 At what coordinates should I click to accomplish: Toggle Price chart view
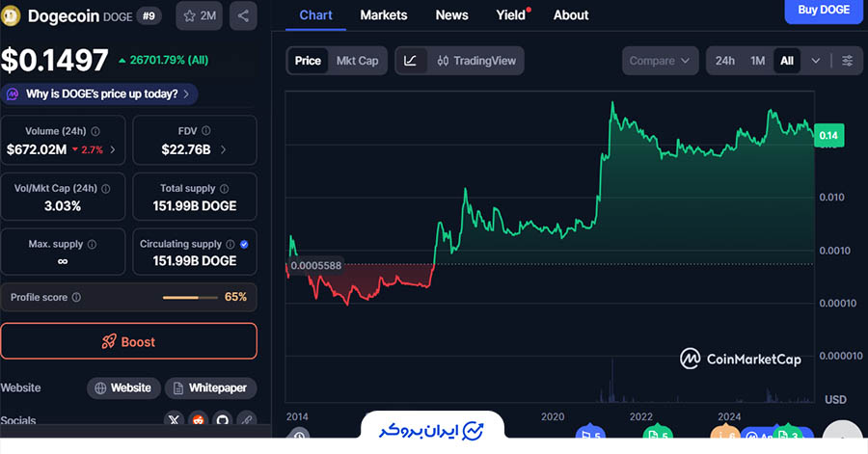(308, 61)
